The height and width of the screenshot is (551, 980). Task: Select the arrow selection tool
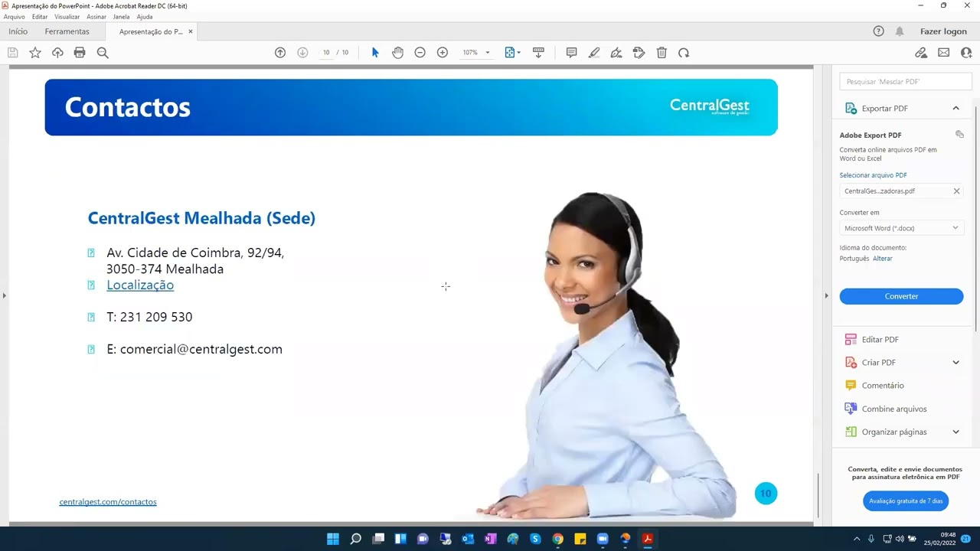[375, 53]
